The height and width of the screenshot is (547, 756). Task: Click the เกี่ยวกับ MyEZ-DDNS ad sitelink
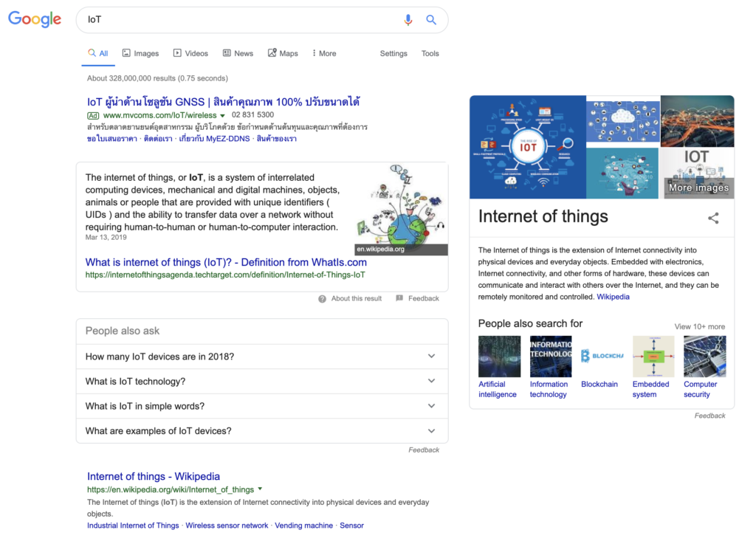[x=215, y=139]
